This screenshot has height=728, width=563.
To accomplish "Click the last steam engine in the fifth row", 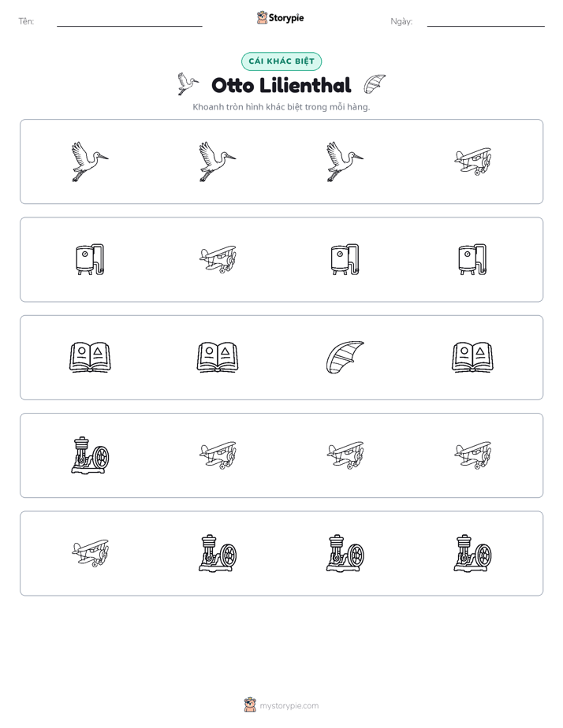I will [473, 553].
